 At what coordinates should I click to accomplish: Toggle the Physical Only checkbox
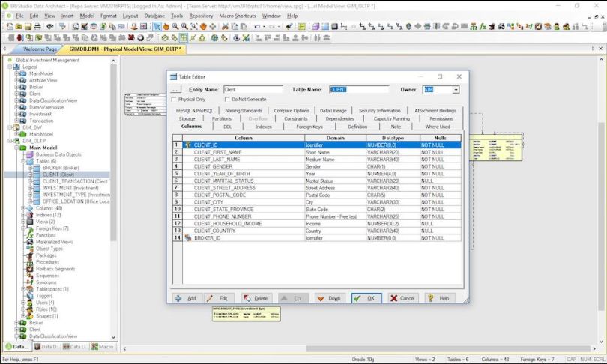pyautogui.click(x=174, y=100)
